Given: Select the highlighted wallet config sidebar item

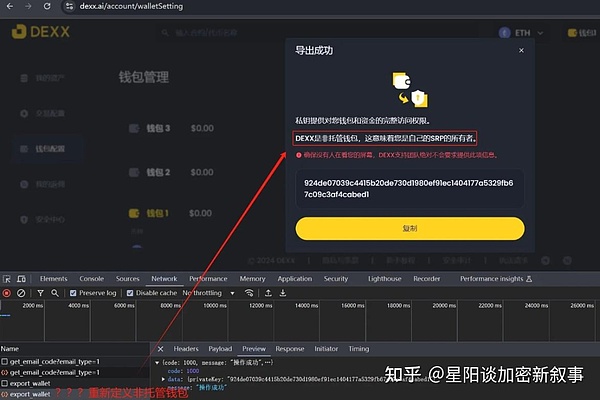Looking at the screenshot, I should click(47, 149).
